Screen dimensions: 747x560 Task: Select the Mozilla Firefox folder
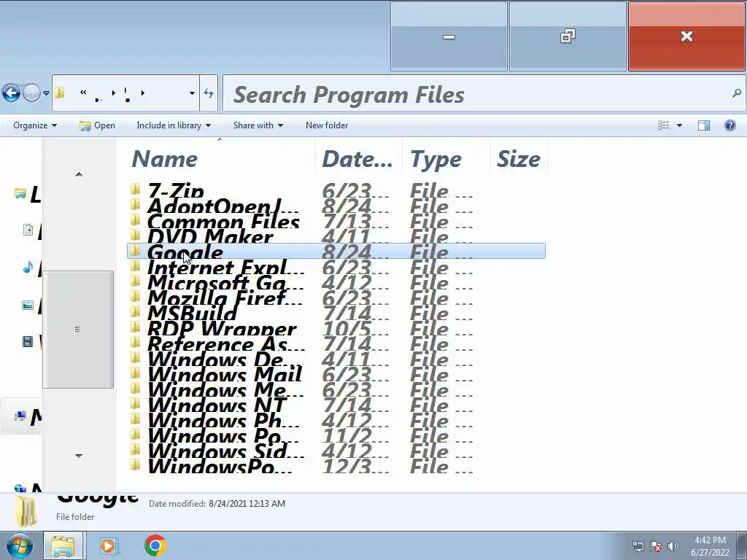tap(336, 297)
